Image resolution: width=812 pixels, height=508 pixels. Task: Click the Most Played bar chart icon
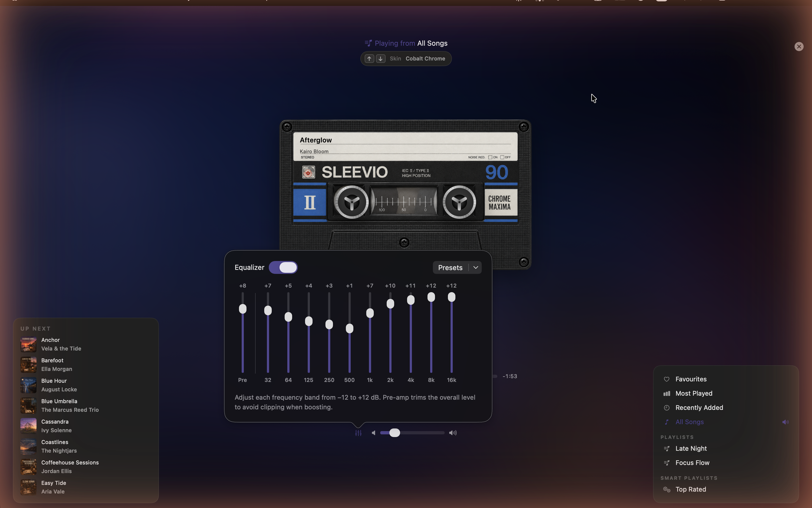[666, 393]
